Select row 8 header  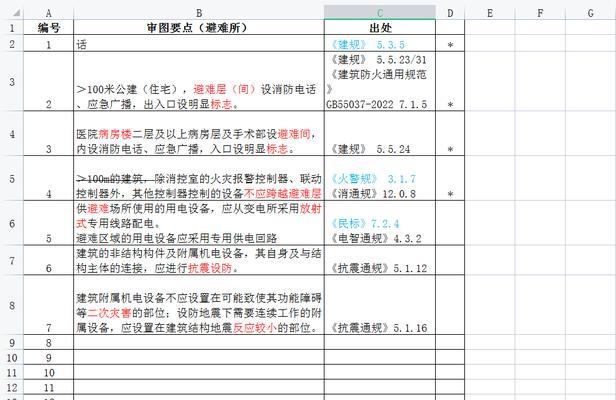(12, 305)
